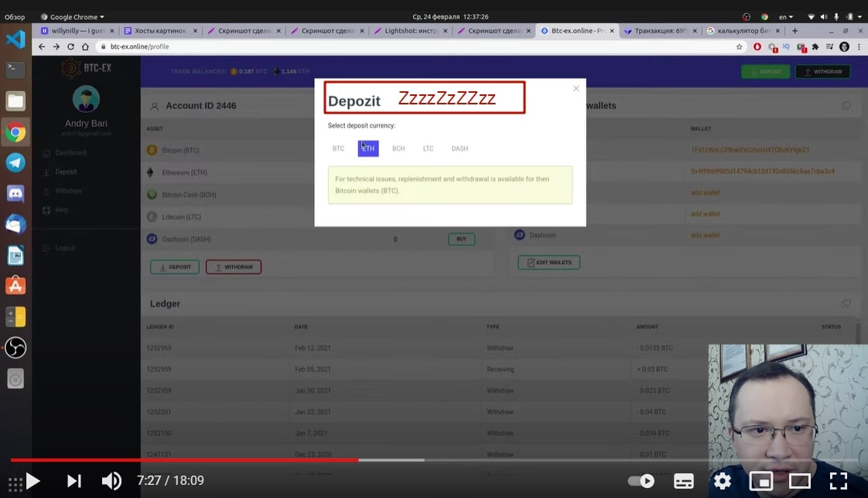Open the Calculator dock icon
Screen dimensions: 868x498
(x=15, y=317)
